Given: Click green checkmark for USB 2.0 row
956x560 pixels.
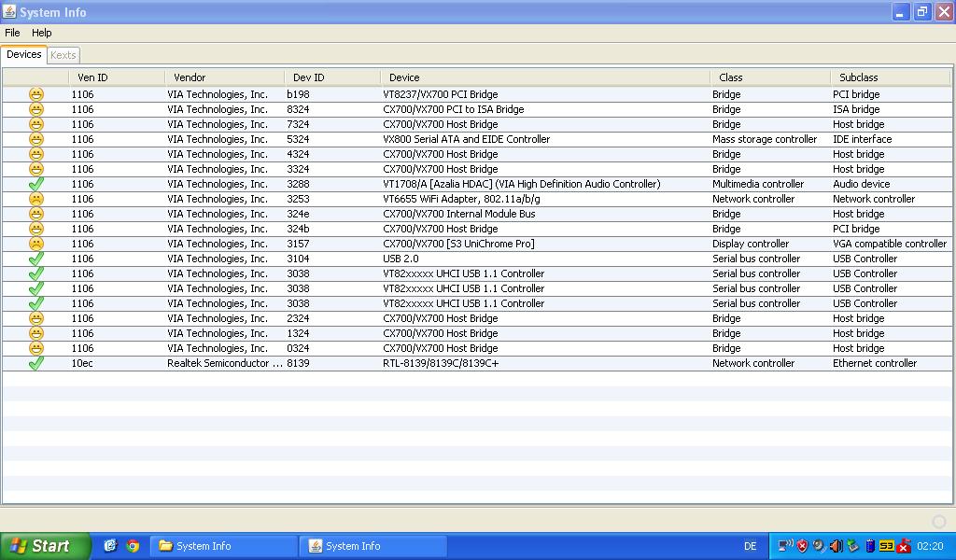Looking at the screenshot, I should click(36, 259).
